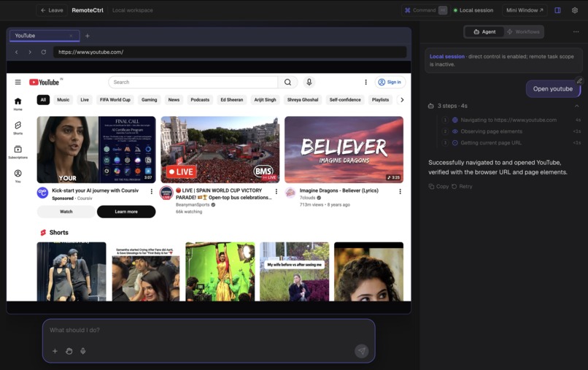The height and width of the screenshot is (370, 588).
Task: Toggle the side panel layout icon
Action: coord(557,10)
